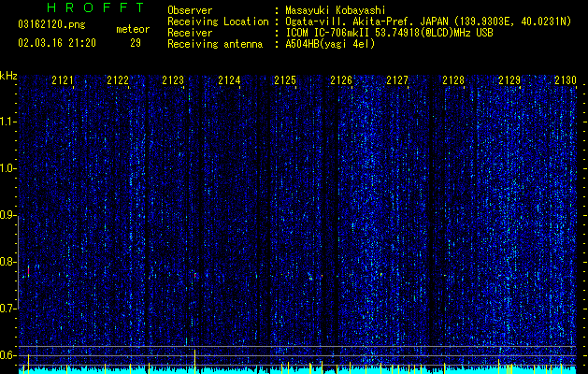This screenshot has height=374, width=588.
Task: Click the "Receiving antenna" label
Action: [215, 44]
